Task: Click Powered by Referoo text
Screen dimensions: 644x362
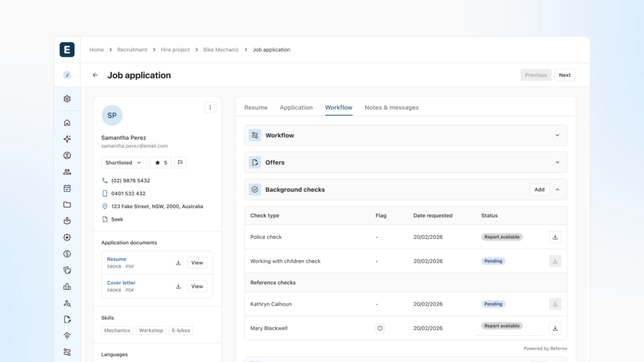Action: [x=545, y=348]
